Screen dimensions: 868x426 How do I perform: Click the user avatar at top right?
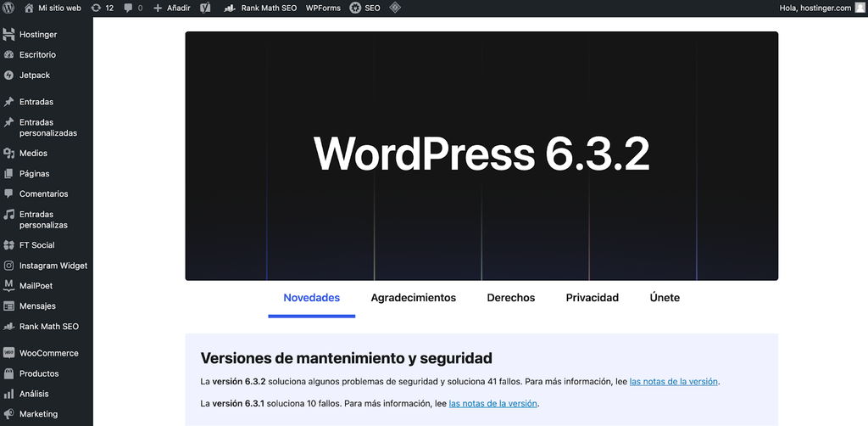(860, 8)
